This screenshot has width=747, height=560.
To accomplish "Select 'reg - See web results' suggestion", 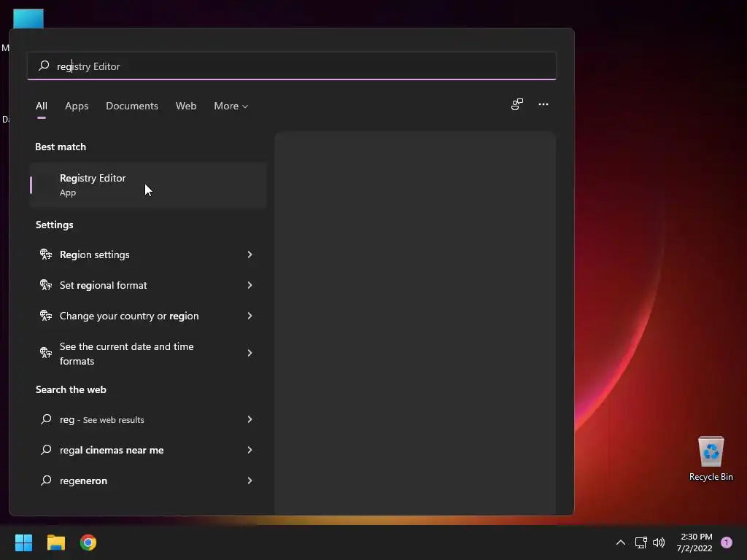I will [148, 419].
